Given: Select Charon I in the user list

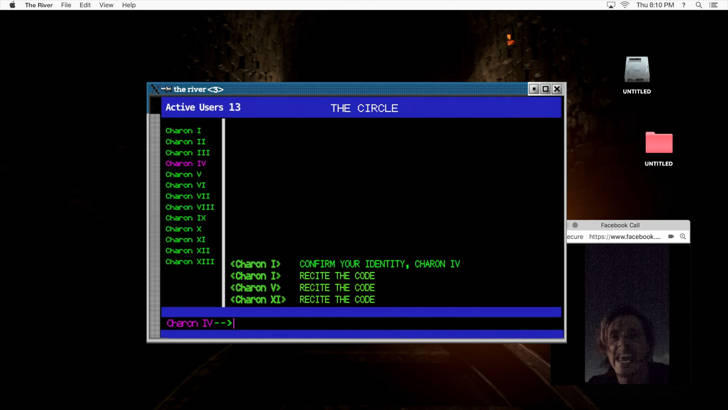Looking at the screenshot, I should click(183, 131).
